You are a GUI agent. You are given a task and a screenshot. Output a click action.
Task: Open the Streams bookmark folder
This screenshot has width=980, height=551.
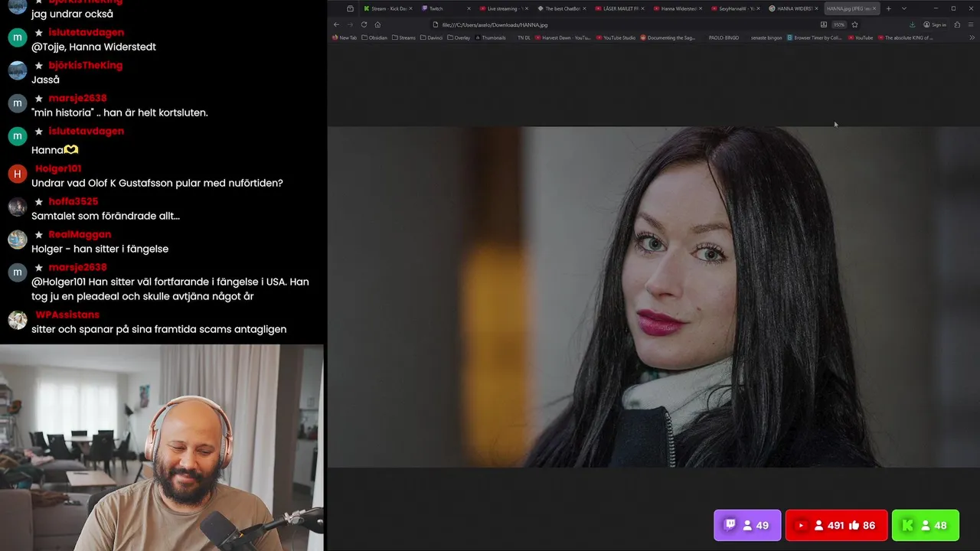403,37
